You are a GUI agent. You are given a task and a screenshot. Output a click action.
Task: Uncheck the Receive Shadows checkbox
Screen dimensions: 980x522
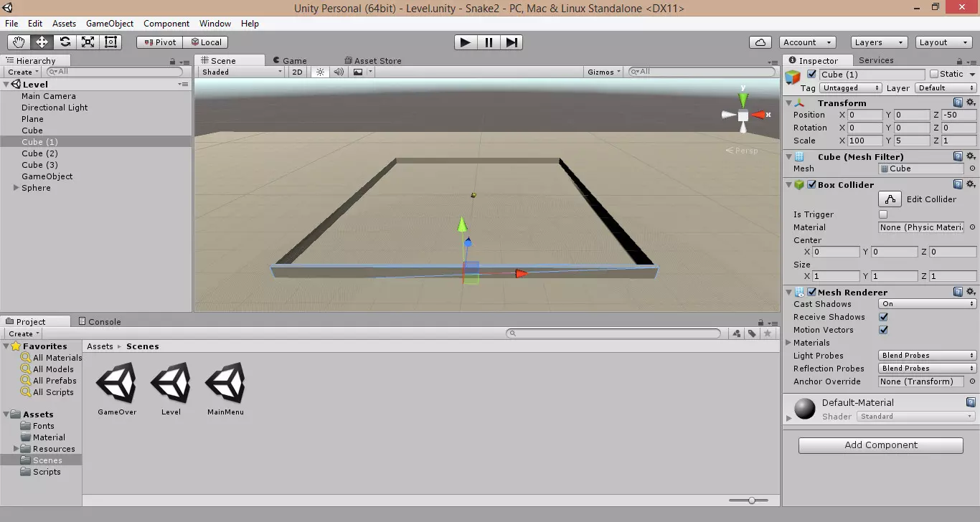click(x=883, y=317)
